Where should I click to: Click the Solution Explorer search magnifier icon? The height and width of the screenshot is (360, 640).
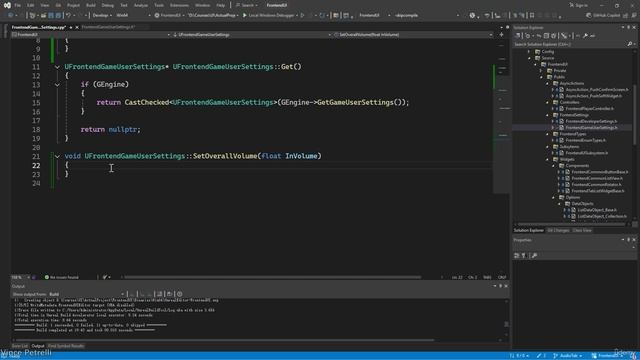click(629, 44)
